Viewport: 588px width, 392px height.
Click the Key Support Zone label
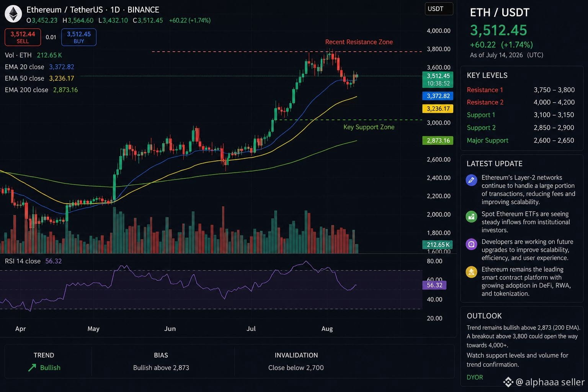(369, 127)
